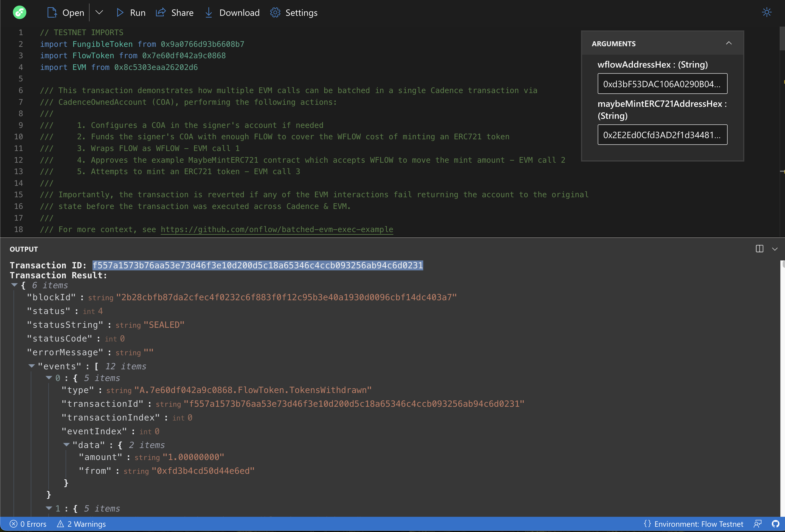The width and height of the screenshot is (785, 532).
Task: Click the GitHub icon in status bar
Action: click(x=775, y=523)
